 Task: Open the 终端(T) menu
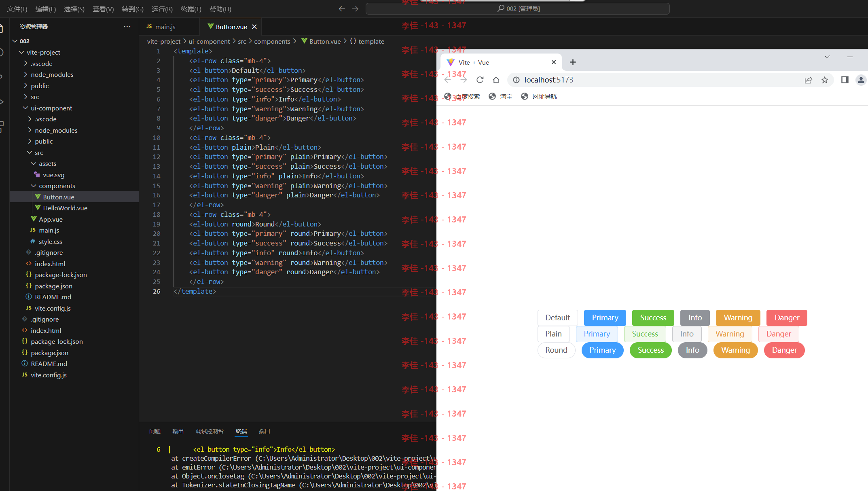[x=191, y=9]
